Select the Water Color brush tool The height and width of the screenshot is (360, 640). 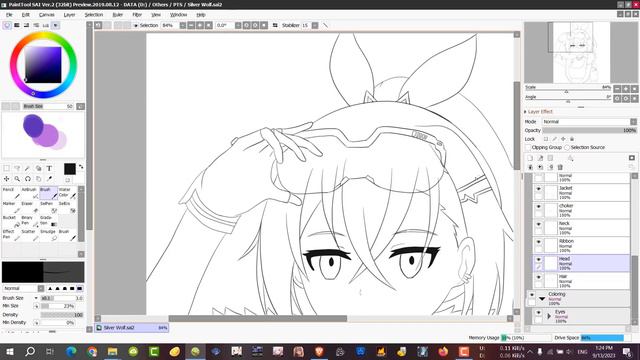(67, 193)
